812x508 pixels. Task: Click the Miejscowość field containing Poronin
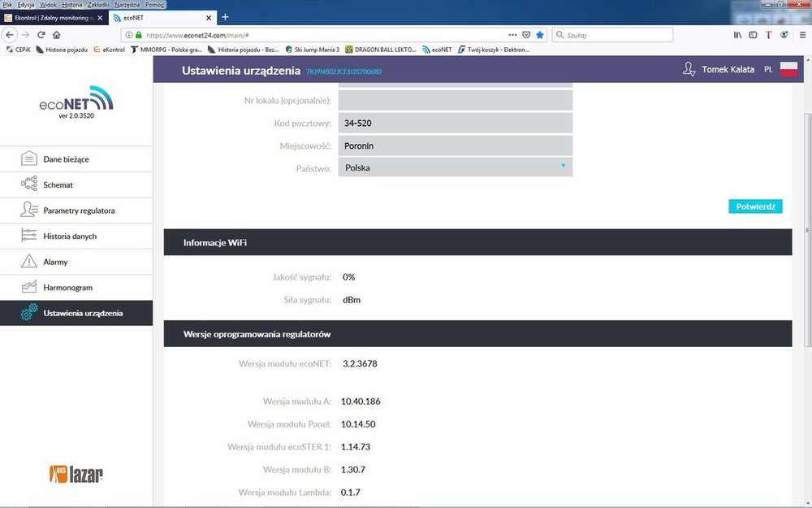[455, 145]
